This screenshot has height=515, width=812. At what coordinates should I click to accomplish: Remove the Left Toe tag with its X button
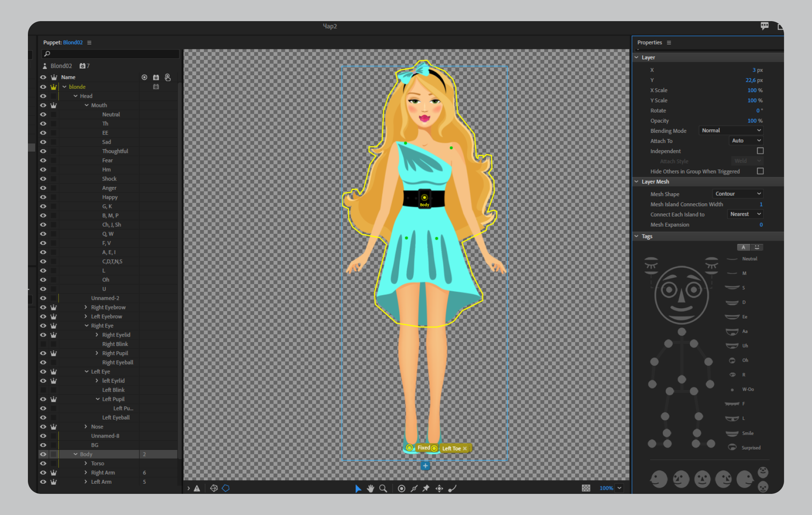(x=465, y=448)
